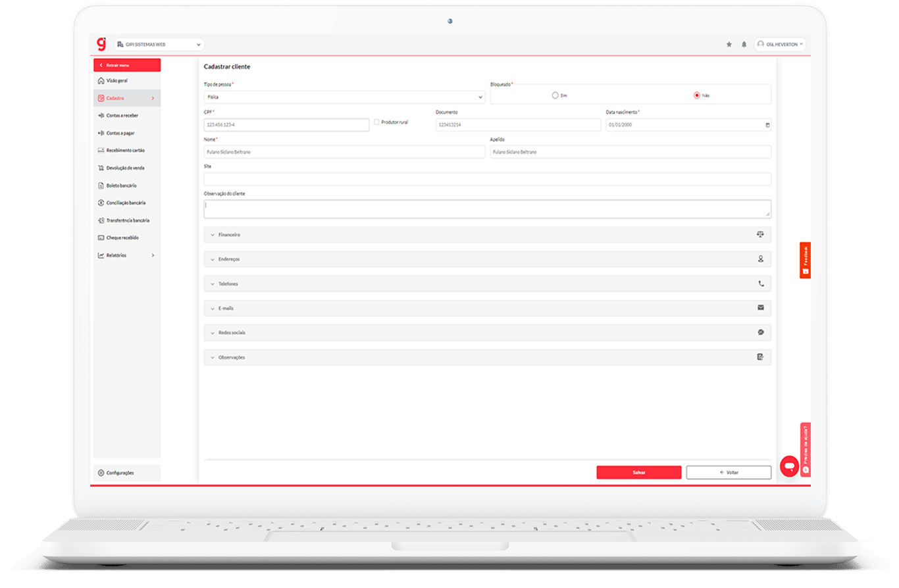Click the Recebimento cartão card icon

pyautogui.click(x=101, y=151)
